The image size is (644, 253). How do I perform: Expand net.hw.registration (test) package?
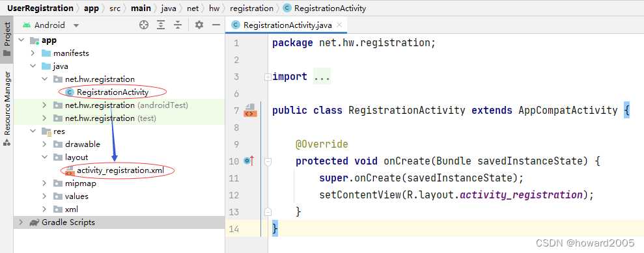(x=44, y=118)
